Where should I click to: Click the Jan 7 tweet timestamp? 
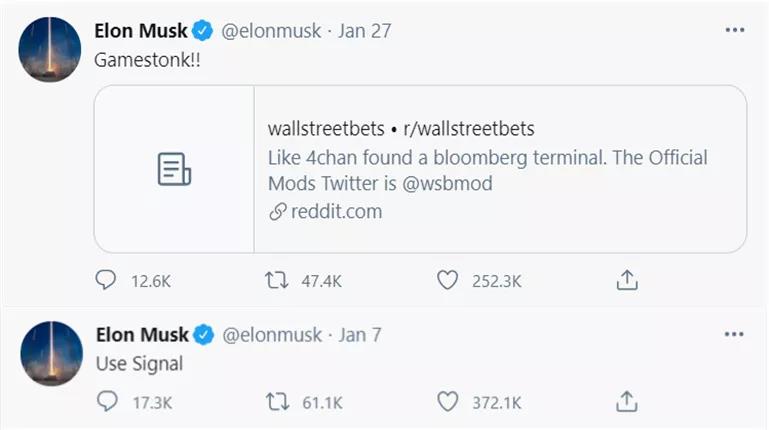pos(360,335)
